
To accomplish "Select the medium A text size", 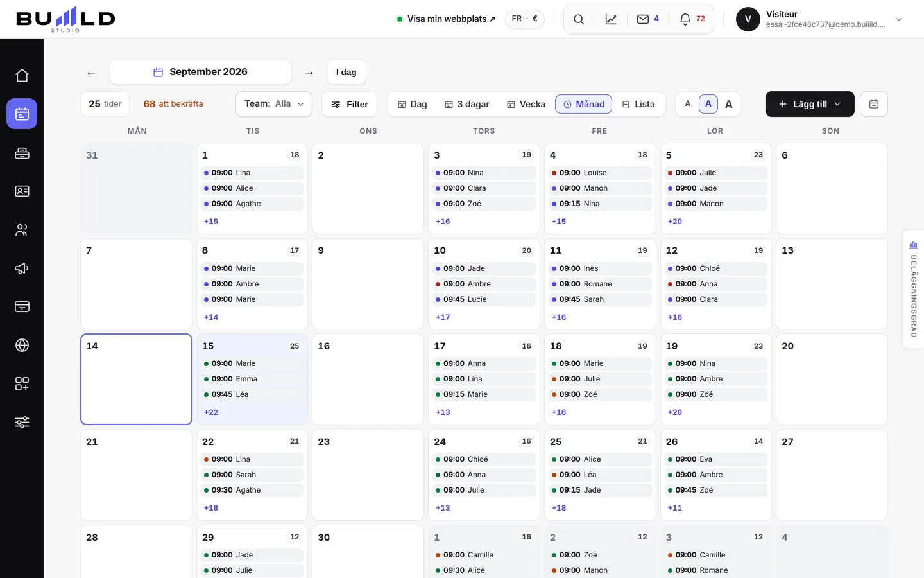I will point(708,104).
